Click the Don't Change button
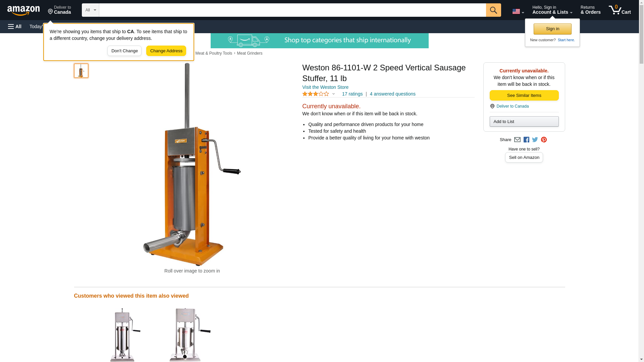644x362 pixels. tap(124, 51)
